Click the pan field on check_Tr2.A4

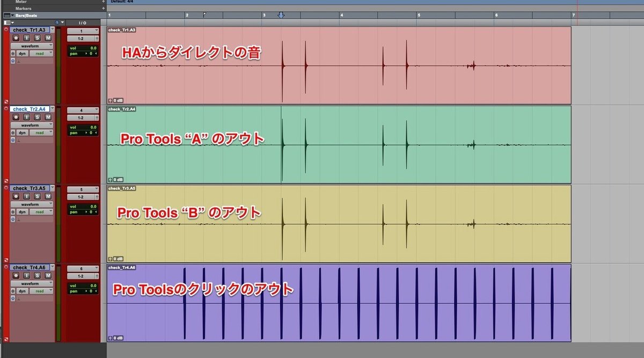[83, 132]
